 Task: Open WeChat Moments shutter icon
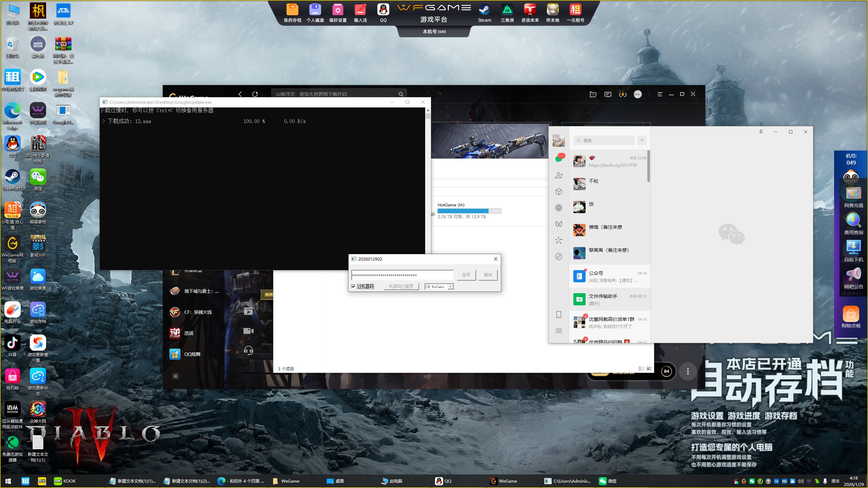559,208
